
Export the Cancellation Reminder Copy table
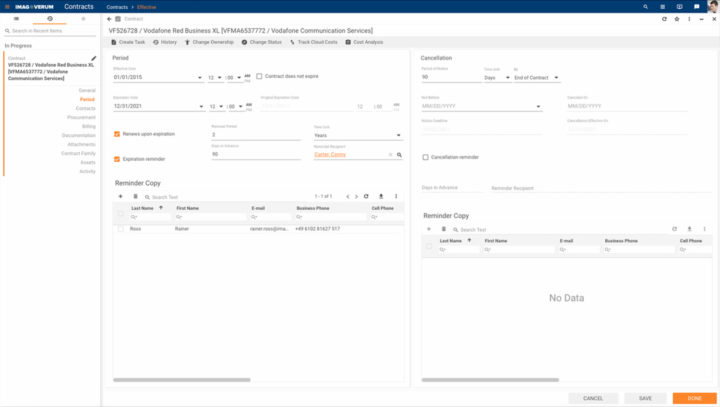point(689,229)
